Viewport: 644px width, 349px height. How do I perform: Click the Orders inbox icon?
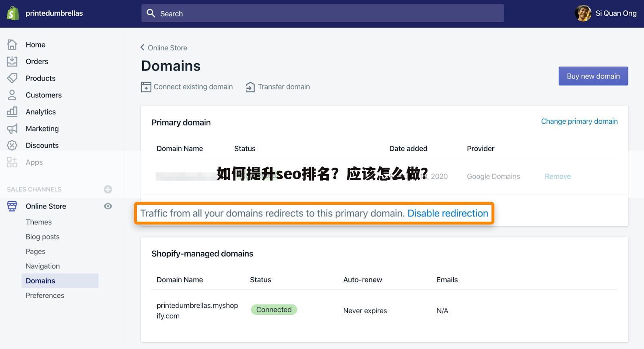coord(12,61)
